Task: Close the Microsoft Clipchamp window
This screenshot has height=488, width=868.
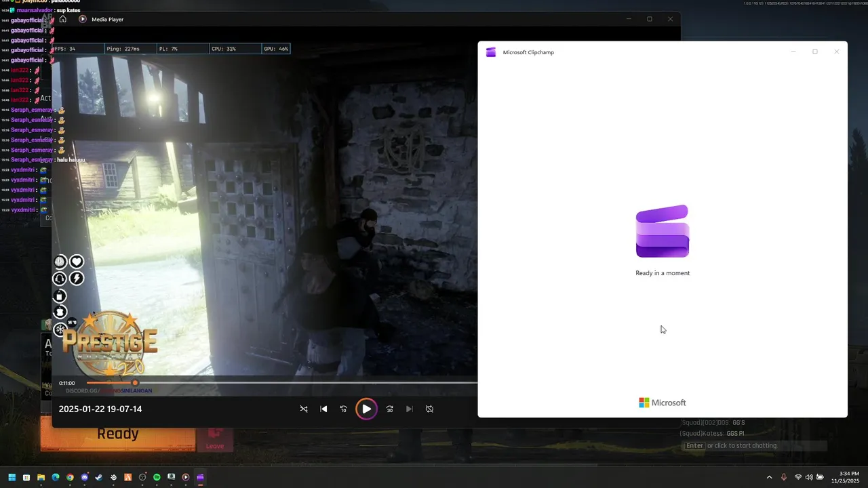Action: tap(836, 52)
